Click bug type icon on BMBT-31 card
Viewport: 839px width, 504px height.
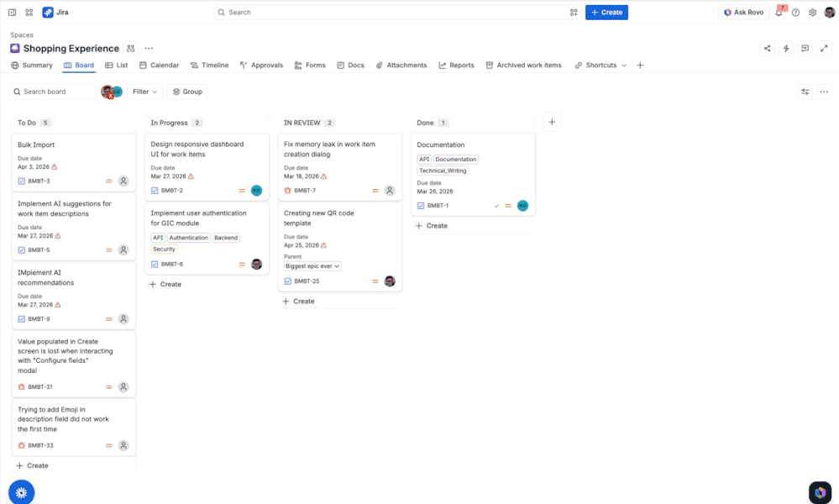[x=21, y=387]
